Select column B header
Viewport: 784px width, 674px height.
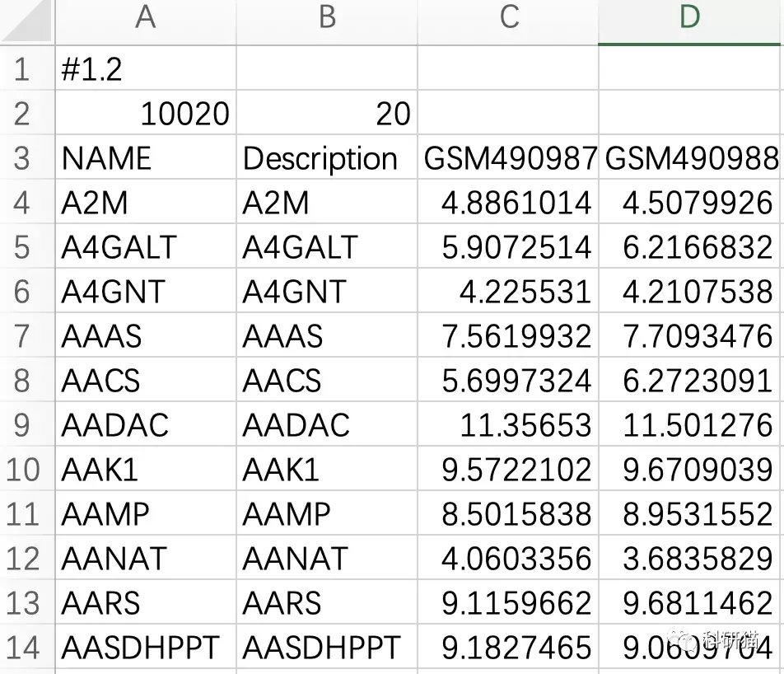[x=327, y=20]
